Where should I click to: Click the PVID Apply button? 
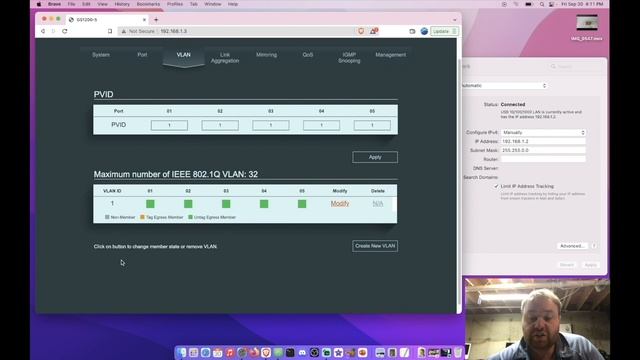pos(375,157)
